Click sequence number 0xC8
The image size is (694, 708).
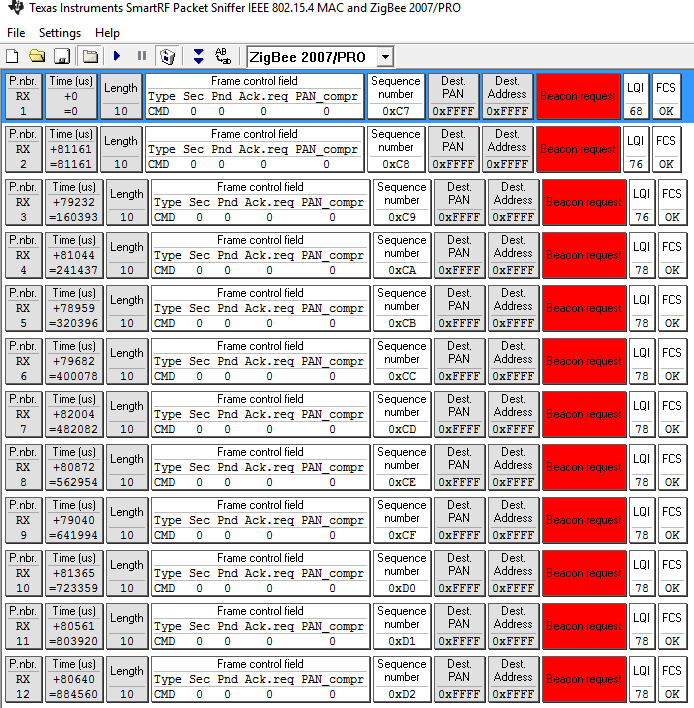(396, 164)
